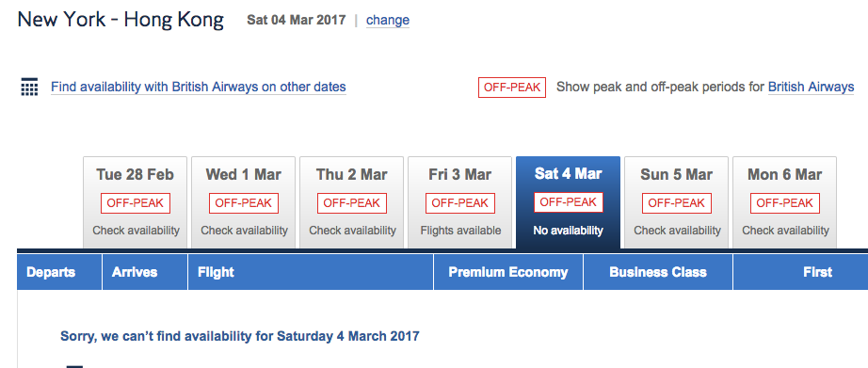Click the OFF-PEAK badge under Fri 3 Mar
Screen dimensions: 868x368
[x=460, y=203]
